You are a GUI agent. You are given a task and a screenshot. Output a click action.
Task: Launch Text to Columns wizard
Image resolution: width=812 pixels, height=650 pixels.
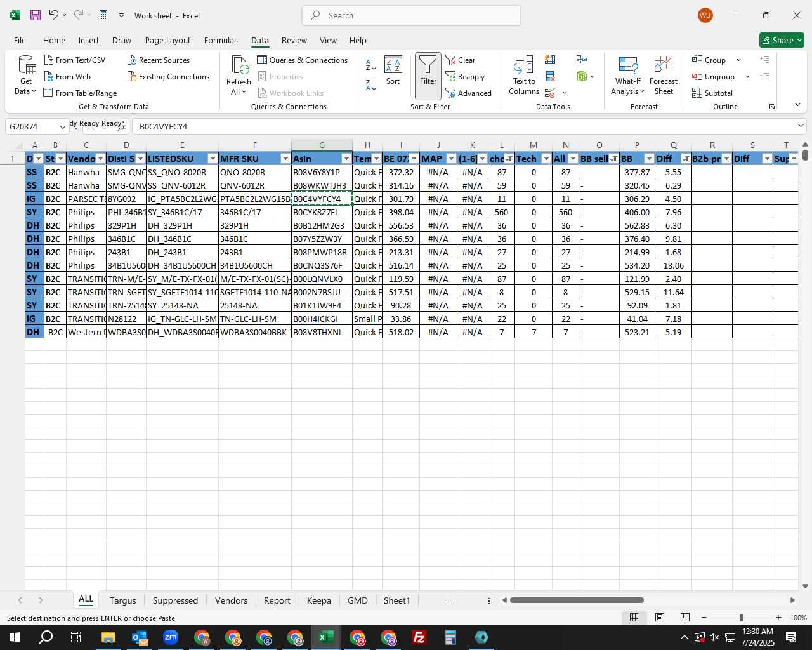(x=524, y=75)
